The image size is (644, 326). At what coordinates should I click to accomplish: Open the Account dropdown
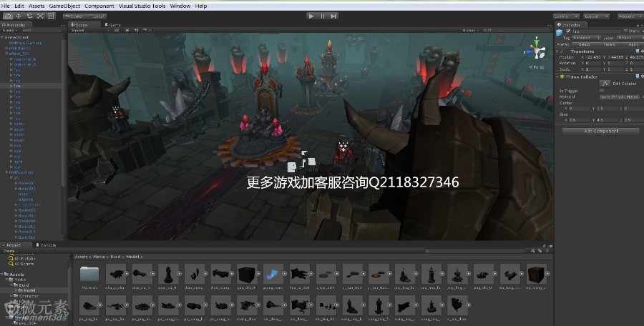pyautogui.click(x=630, y=16)
